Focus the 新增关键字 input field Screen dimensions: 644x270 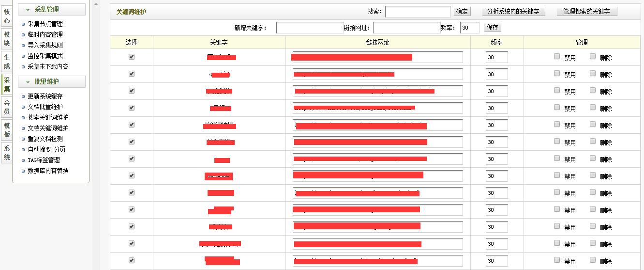tap(310, 28)
